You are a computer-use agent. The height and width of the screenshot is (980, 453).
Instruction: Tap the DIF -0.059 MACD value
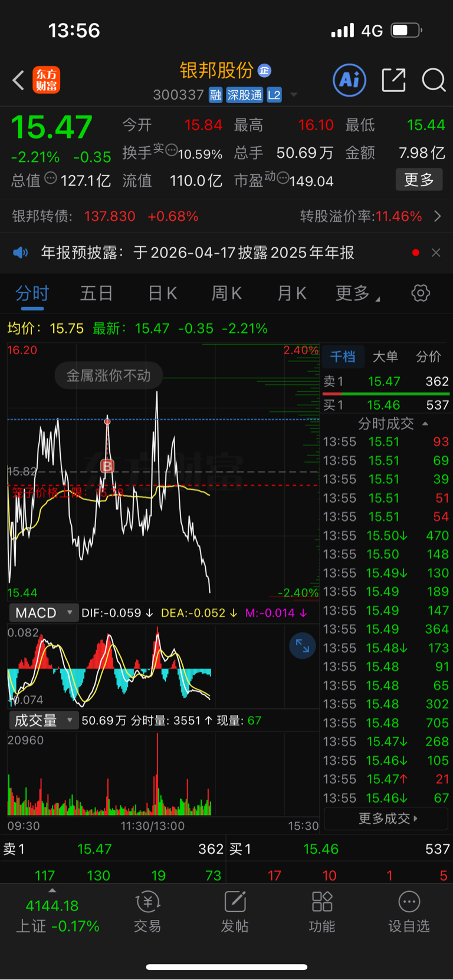(117, 613)
